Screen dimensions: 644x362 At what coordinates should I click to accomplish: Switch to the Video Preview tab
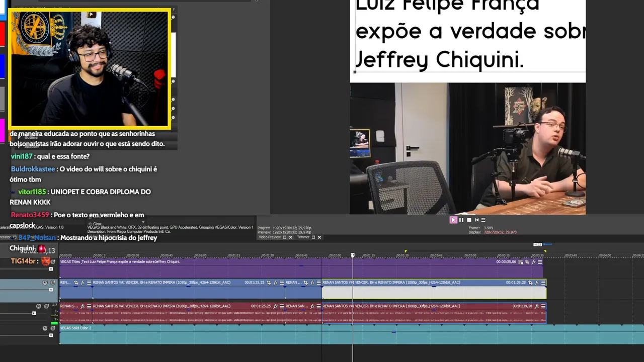(270, 237)
